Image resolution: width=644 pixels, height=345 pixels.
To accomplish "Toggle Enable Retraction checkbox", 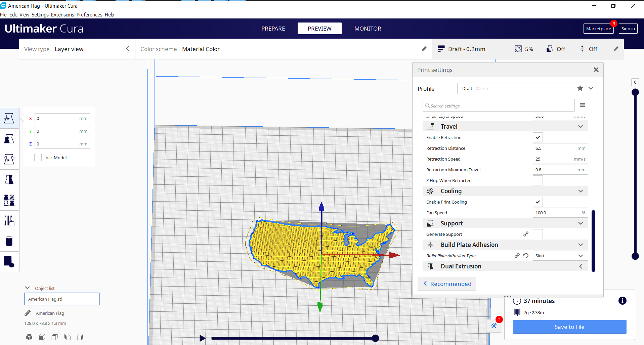I will click(x=538, y=137).
